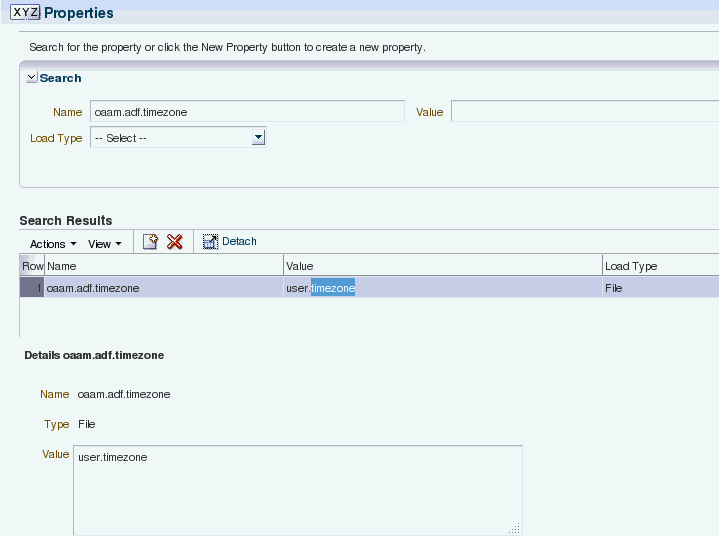Screen dimensions: 719x536
Task: Sort by the Load Type column header
Action: [660, 266]
